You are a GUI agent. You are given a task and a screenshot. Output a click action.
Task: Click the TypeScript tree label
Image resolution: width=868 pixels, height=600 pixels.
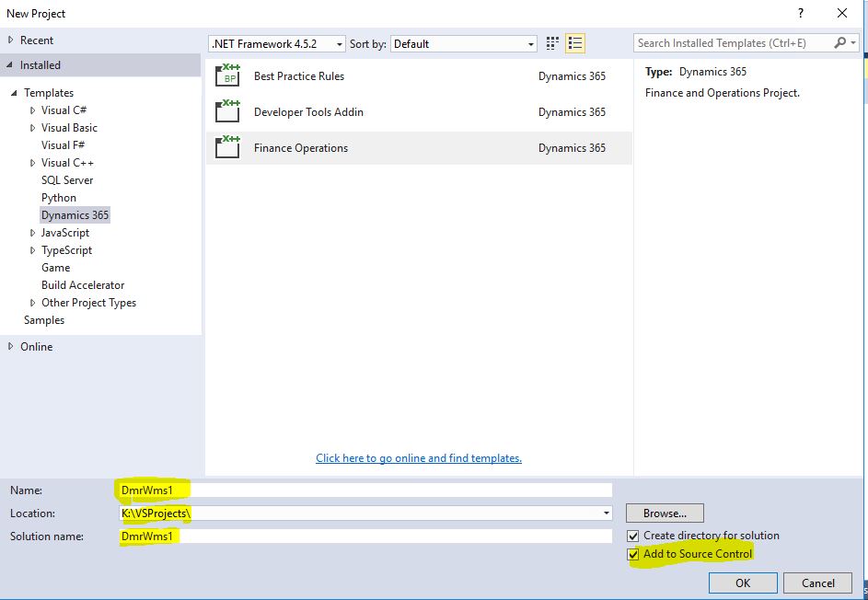tap(66, 250)
